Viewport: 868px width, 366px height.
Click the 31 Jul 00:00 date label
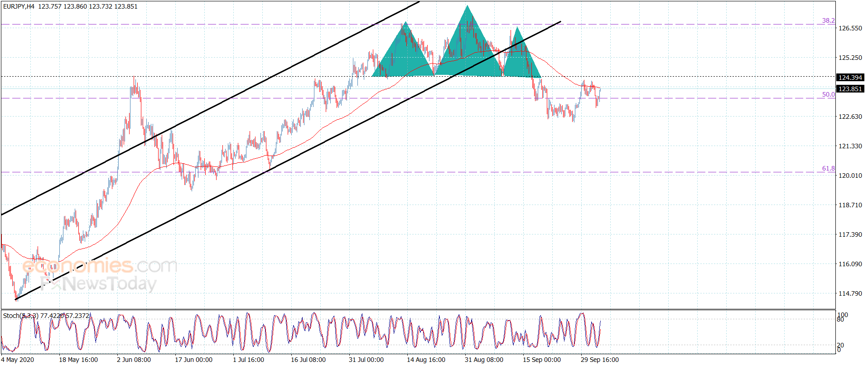366,360
